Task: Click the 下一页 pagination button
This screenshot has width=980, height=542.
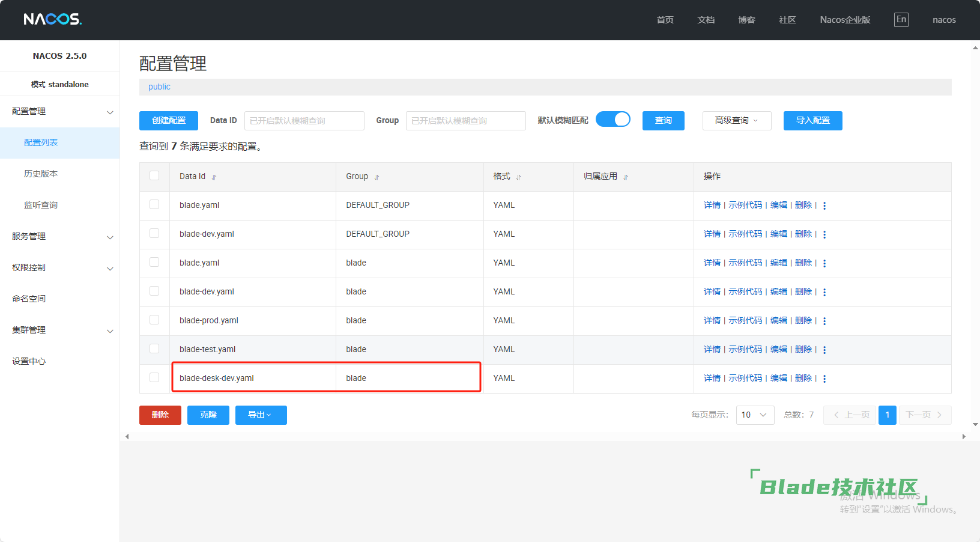Action: [924, 415]
